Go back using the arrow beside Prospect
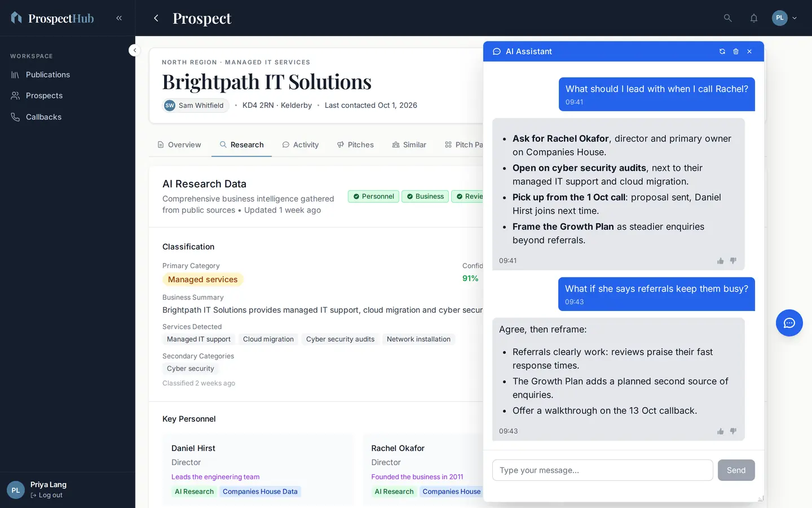This screenshot has height=508, width=812. click(x=156, y=18)
